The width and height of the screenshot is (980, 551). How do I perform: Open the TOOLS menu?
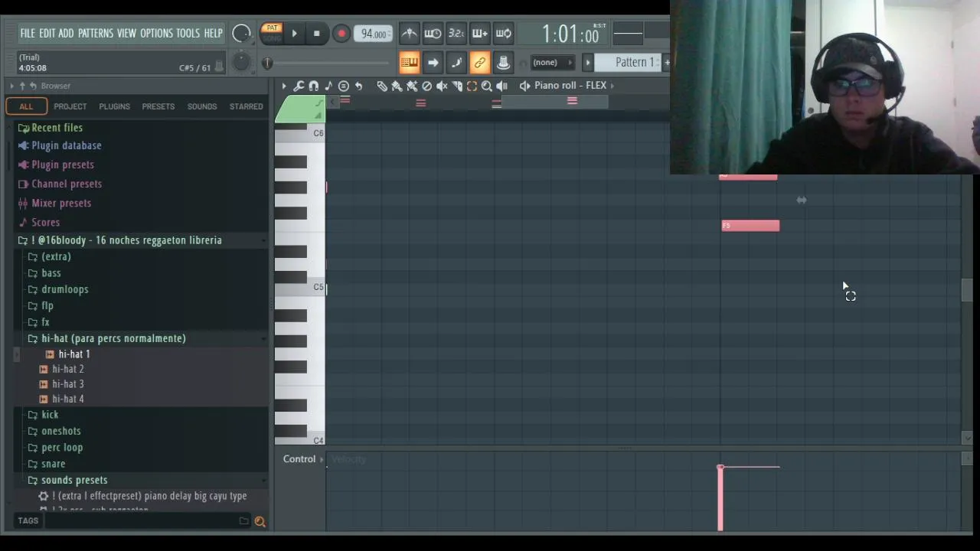(188, 33)
